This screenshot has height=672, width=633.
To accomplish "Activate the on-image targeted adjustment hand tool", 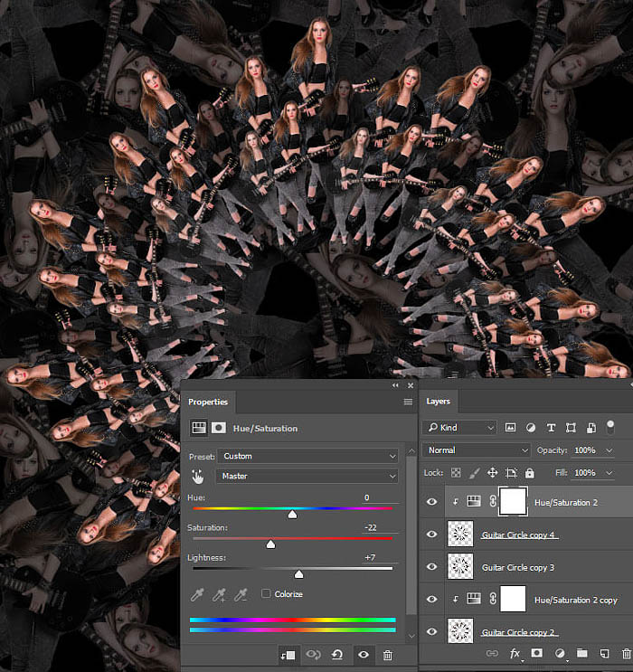I will tap(197, 476).
